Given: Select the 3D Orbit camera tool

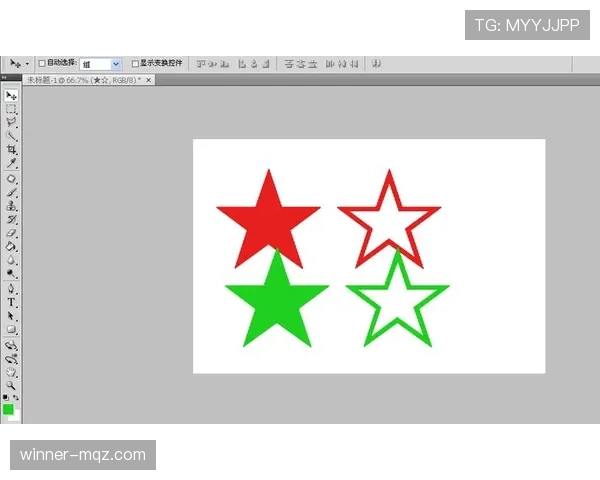Looking at the screenshot, I should coord(11,359).
